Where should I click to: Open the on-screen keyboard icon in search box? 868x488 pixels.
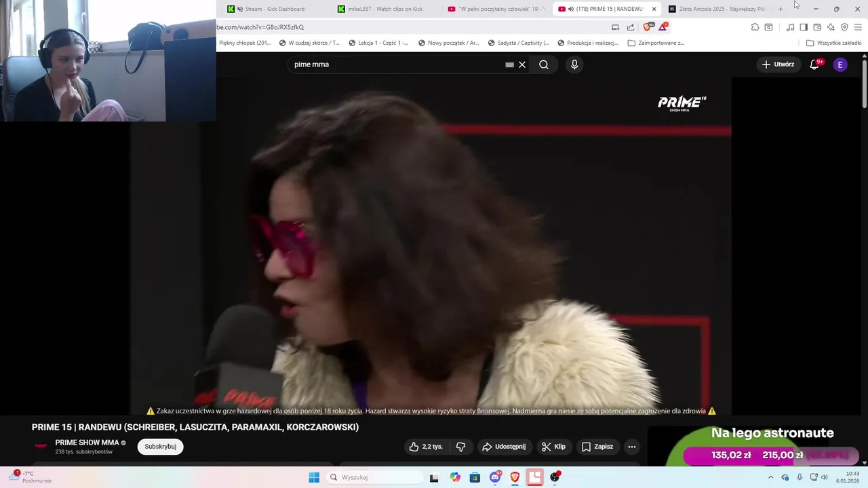click(509, 64)
